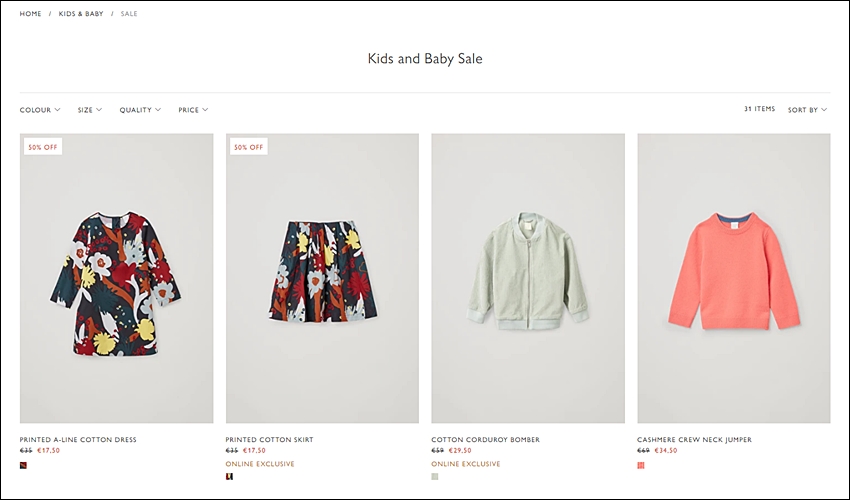
Task: Expand the Size filter
Action: pos(89,110)
